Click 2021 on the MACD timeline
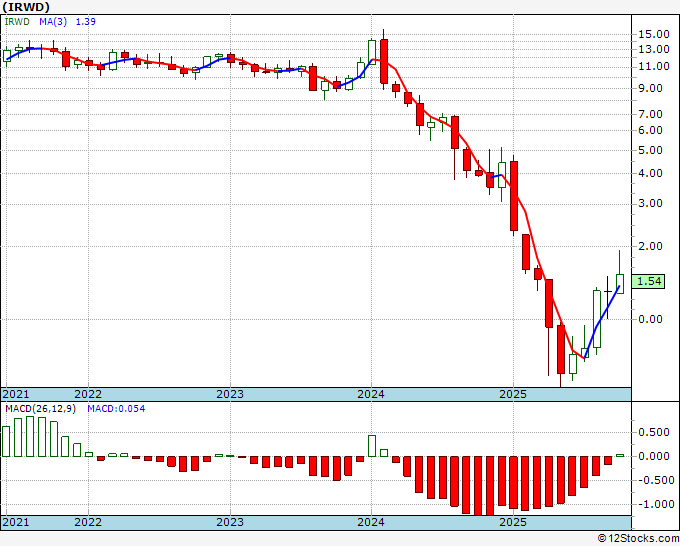The image size is (680, 546). point(16,522)
